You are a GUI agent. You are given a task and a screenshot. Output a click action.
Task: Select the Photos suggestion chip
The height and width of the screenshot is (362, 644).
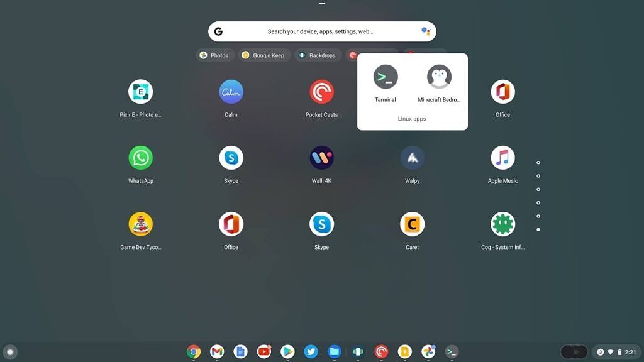[214, 55]
